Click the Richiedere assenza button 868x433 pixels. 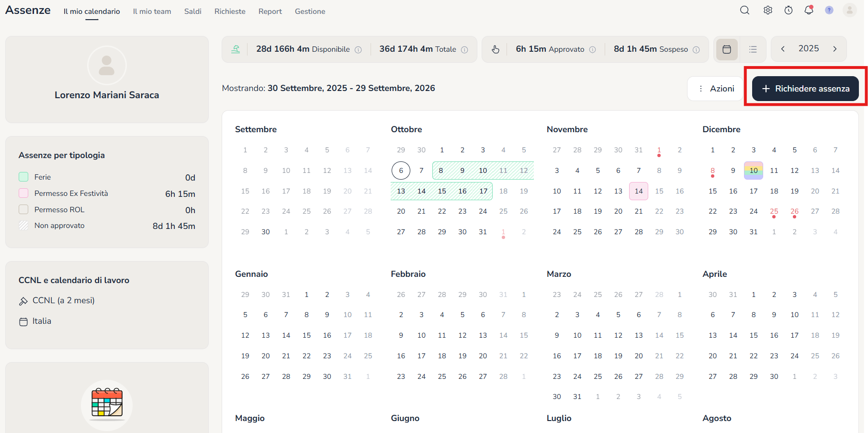click(805, 89)
